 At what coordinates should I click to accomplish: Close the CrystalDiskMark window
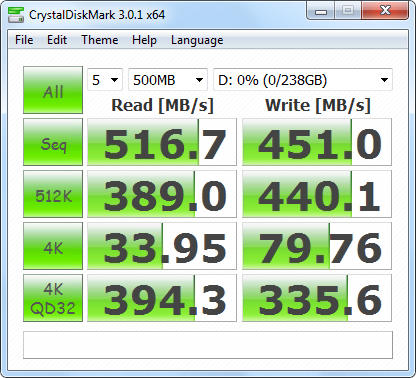(x=385, y=11)
